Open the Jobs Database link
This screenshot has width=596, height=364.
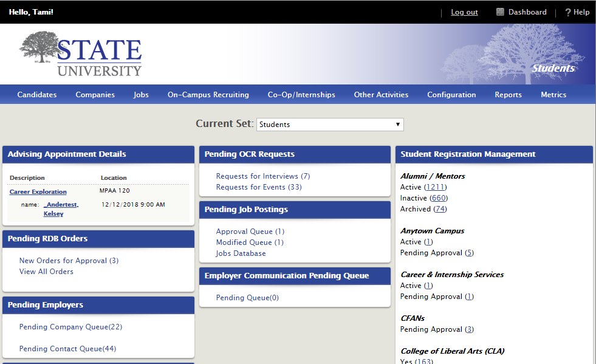tap(241, 253)
